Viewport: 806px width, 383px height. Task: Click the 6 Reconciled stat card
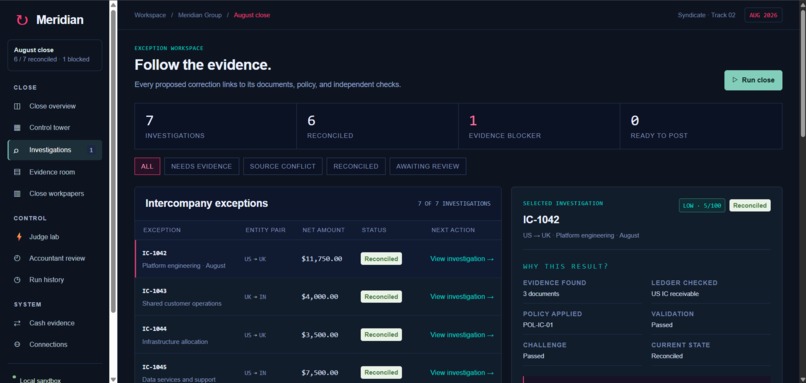coord(377,126)
